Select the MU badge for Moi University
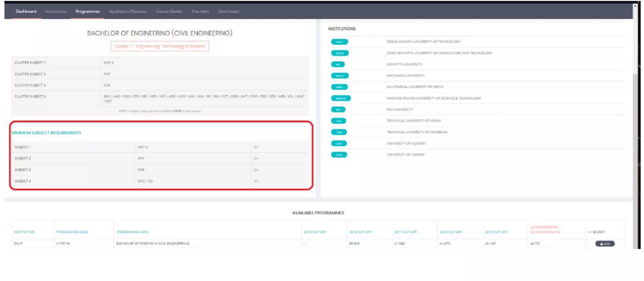The height and width of the screenshot is (281, 644). click(338, 109)
